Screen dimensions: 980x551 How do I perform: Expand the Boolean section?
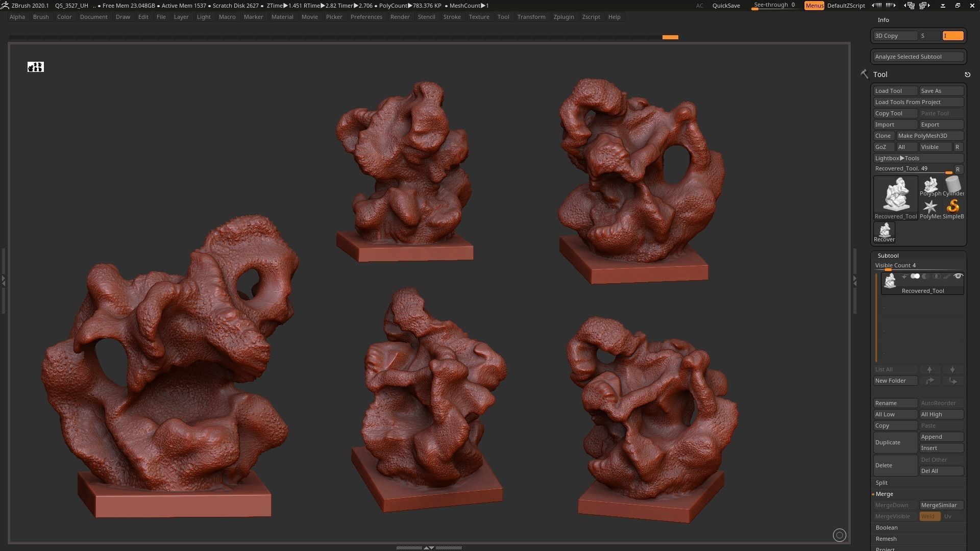(x=886, y=528)
